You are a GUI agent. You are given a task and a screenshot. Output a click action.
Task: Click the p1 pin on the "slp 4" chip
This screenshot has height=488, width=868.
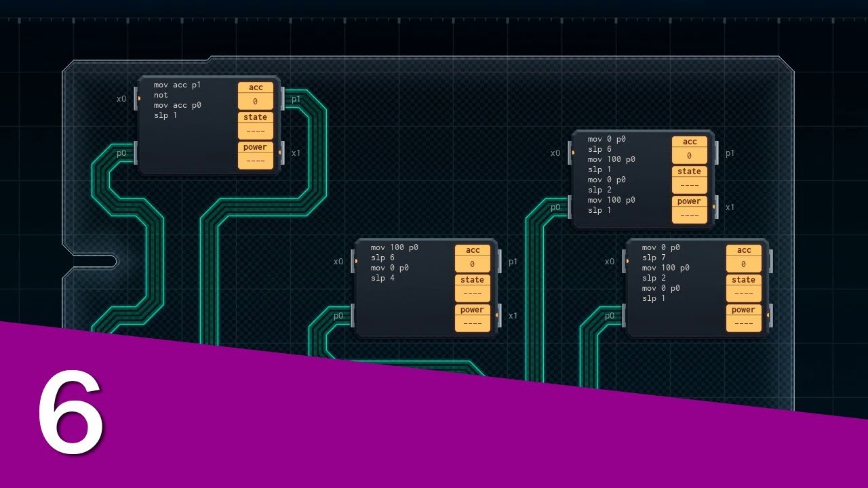[x=513, y=262]
